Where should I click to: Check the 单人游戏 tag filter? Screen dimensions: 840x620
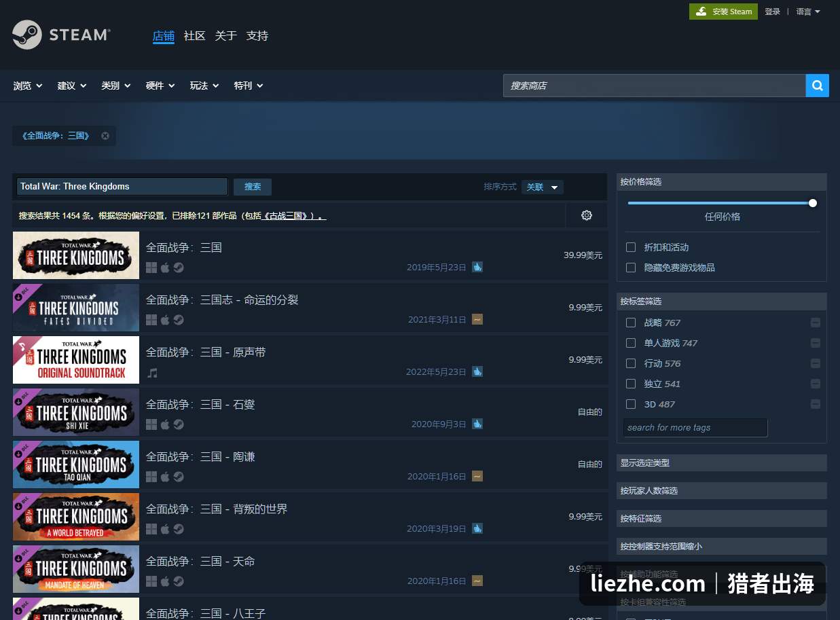coord(631,343)
